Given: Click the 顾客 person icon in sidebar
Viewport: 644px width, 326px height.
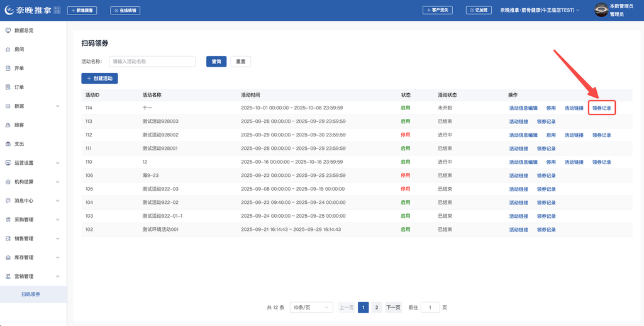Looking at the screenshot, I should [x=8, y=125].
